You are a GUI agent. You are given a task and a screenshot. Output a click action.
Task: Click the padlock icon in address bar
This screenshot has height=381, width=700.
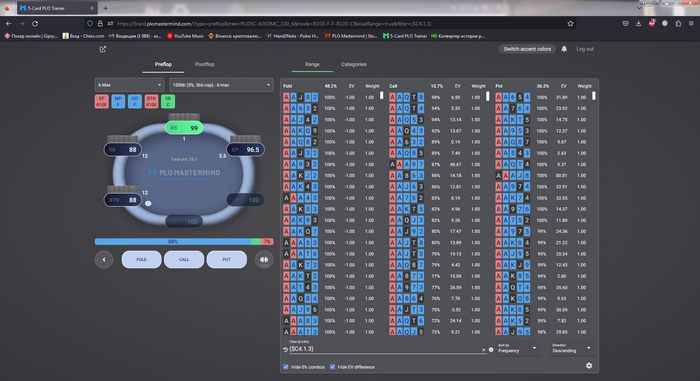100,24
